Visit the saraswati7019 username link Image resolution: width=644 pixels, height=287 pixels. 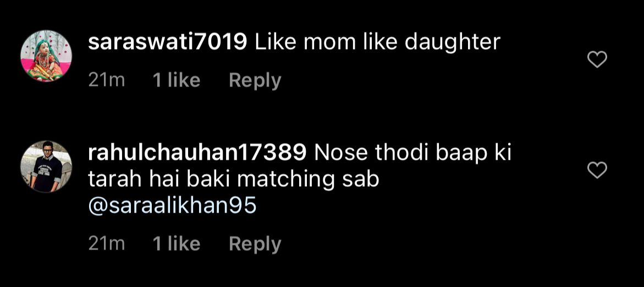point(167,42)
